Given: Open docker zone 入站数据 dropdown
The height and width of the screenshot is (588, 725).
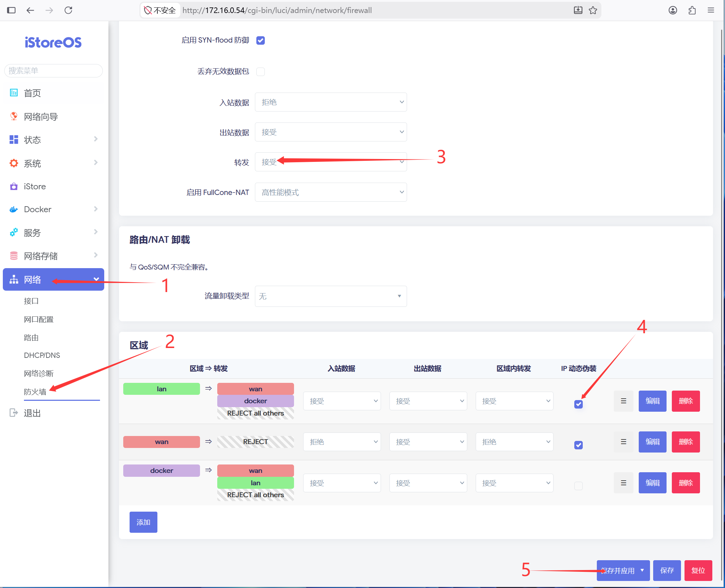Looking at the screenshot, I should pyautogui.click(x=342, y=483).
